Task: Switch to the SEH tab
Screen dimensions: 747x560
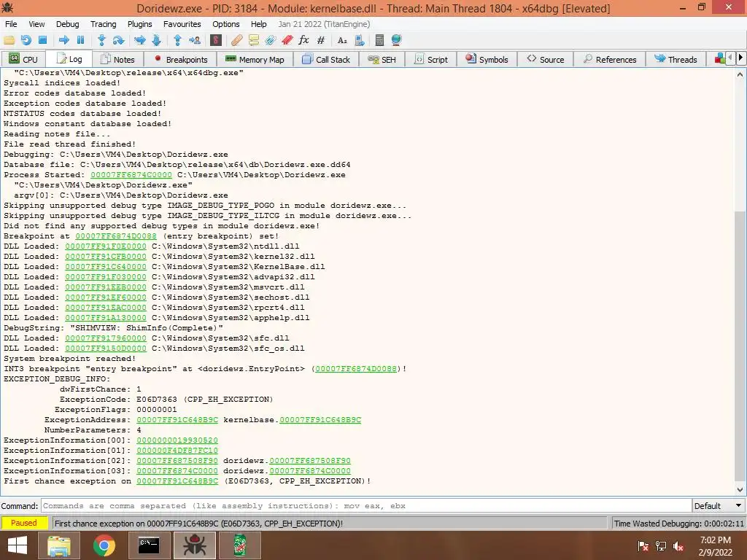Action: (x=382, y=60)
